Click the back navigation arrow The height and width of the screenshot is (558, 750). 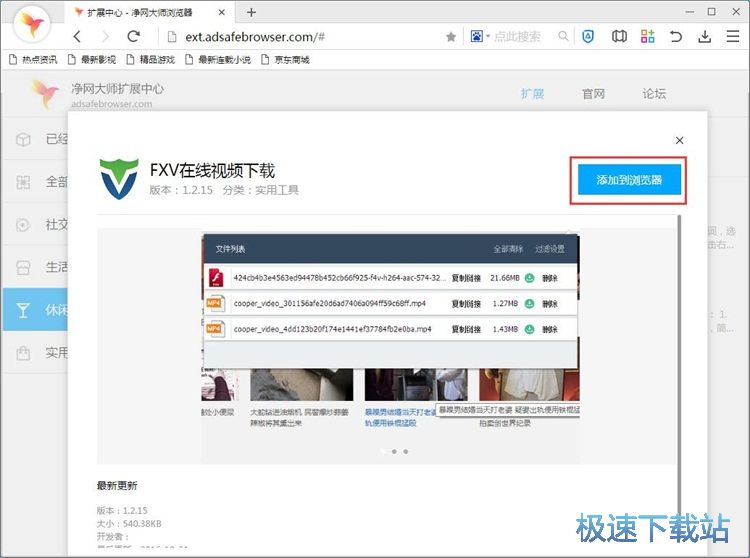(x=78, y=37)
